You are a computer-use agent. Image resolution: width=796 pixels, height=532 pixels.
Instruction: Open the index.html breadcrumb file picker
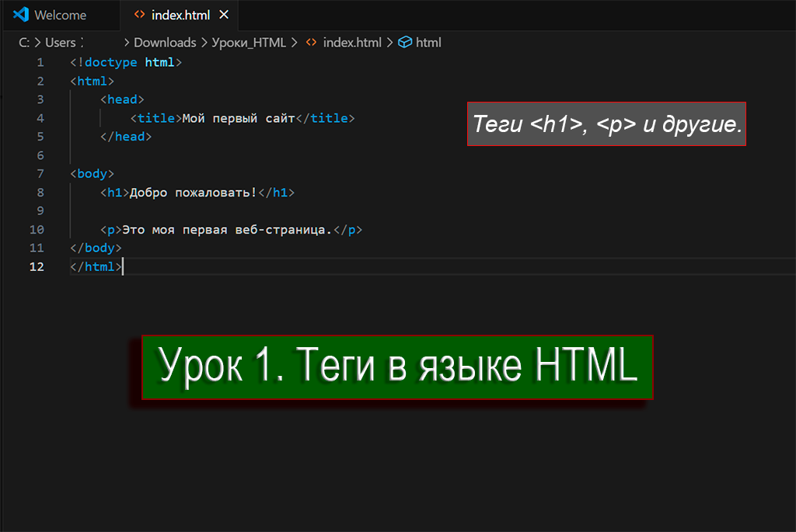pos(351,43)
